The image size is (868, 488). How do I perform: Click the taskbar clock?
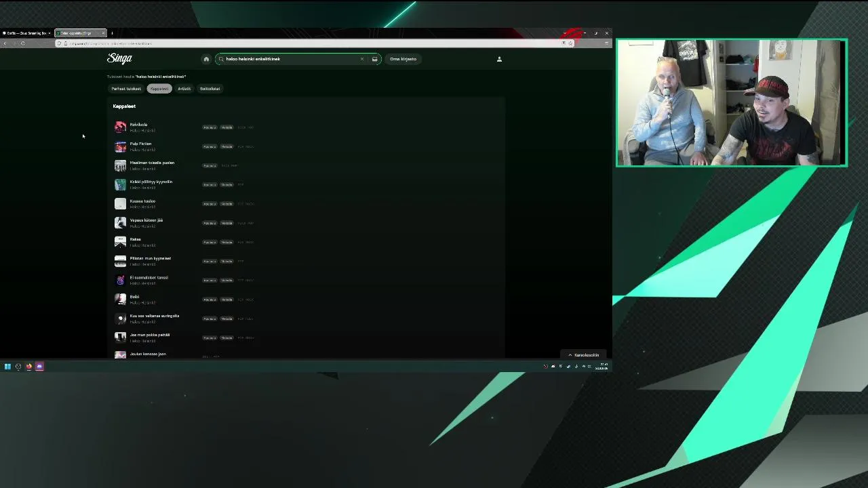click(x=601, y=367)
